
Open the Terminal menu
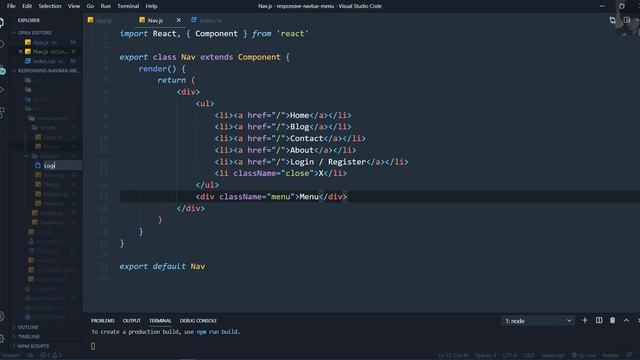point(128,6)
